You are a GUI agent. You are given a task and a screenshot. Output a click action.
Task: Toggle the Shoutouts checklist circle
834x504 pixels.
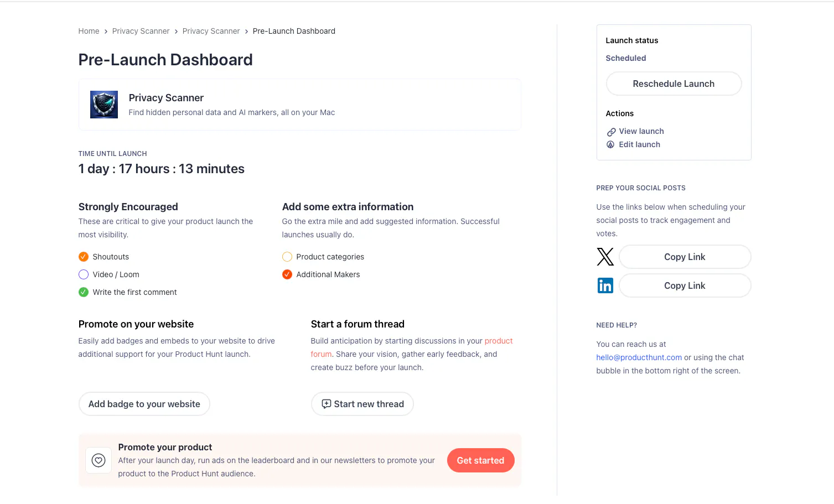84,257
